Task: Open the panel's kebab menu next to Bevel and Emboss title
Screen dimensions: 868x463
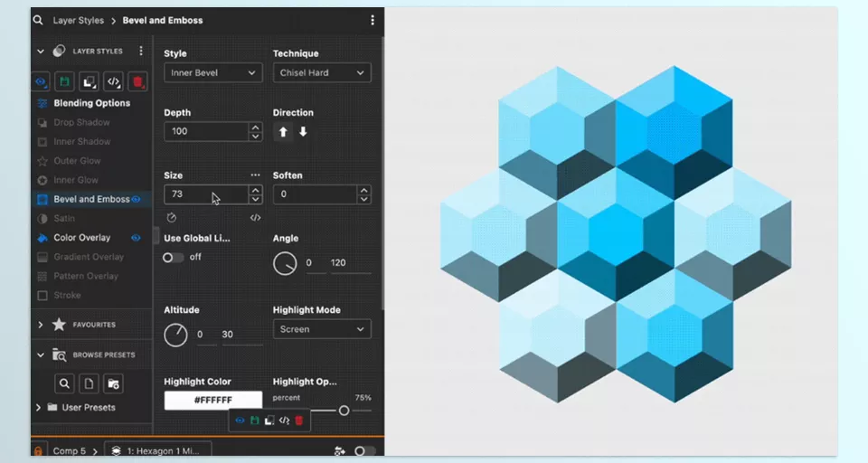Action: coord(373,20)
